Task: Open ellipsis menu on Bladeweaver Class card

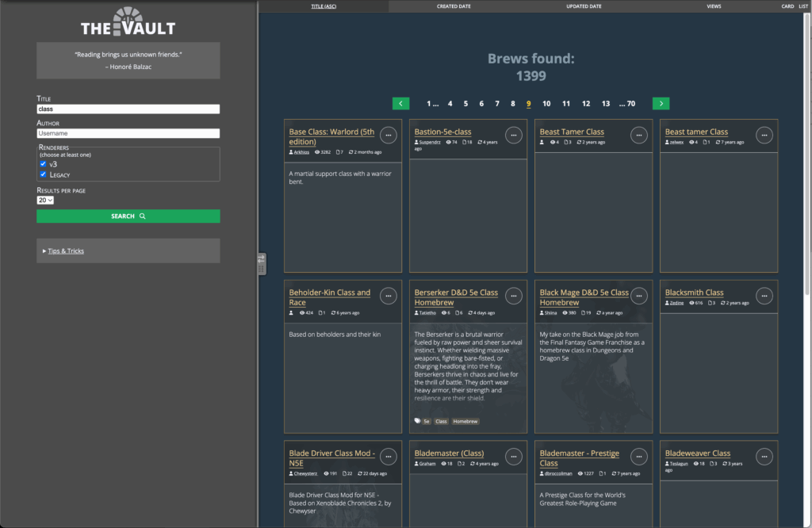Action: pyautogui.click(x=764, y=457)
